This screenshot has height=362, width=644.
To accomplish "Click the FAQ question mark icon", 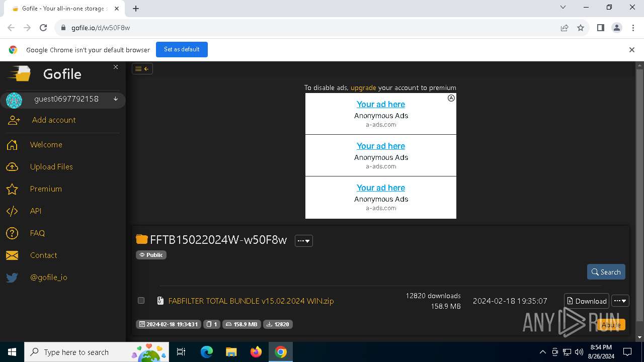I will [12, 233].
